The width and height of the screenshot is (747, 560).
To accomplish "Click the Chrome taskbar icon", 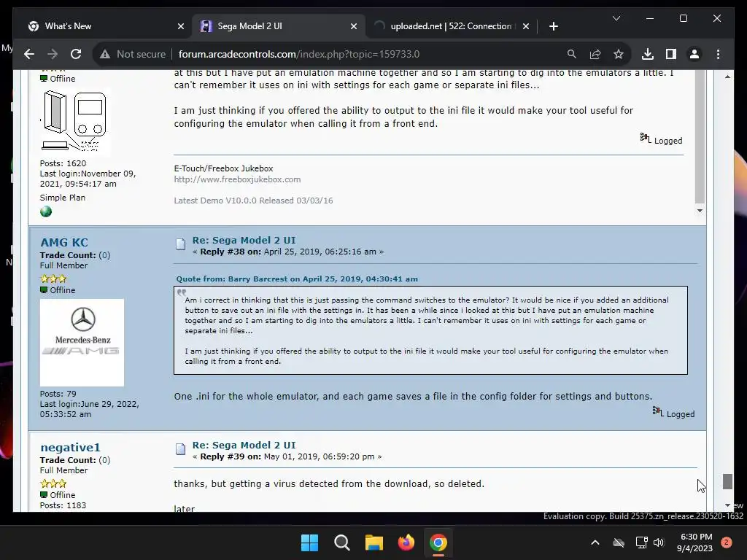I will click(438, 542).
